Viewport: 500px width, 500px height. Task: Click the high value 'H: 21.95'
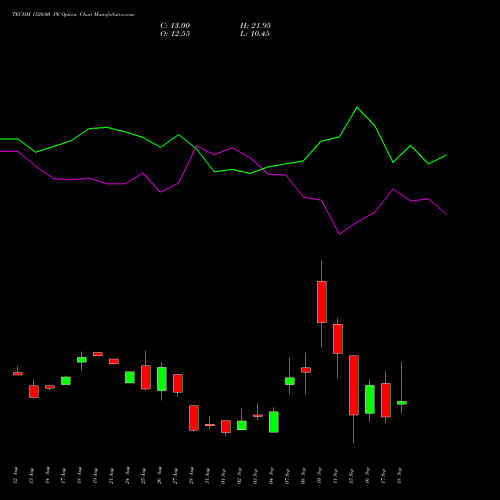(x=255, y=26)
